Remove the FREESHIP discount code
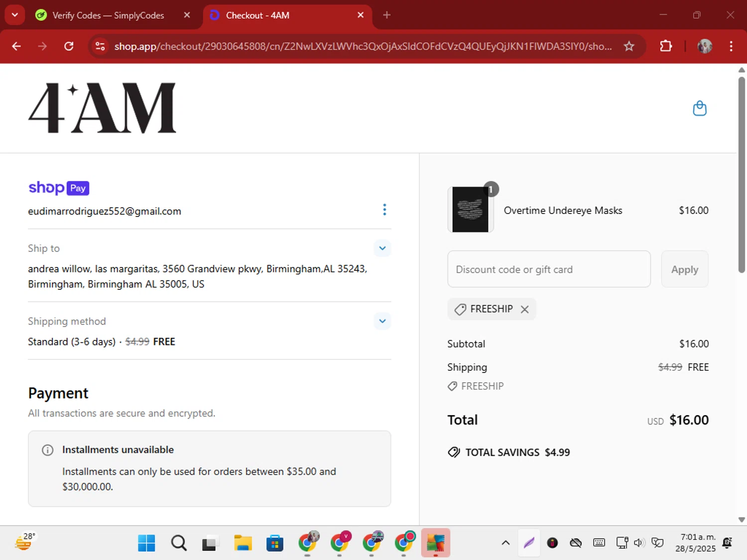Viewport: 747px width, 560px height. pos(524,309)
